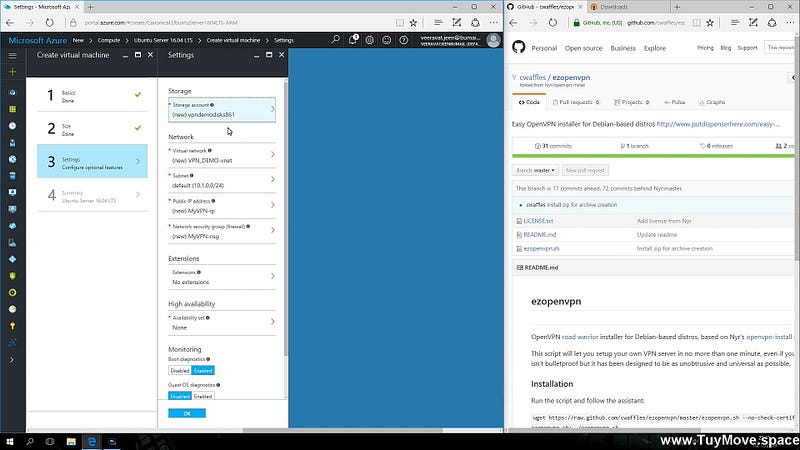Viewport: 800px width, 450px height.
Task: Click the GitHub Octocat logo
Action: click(518, 47)
